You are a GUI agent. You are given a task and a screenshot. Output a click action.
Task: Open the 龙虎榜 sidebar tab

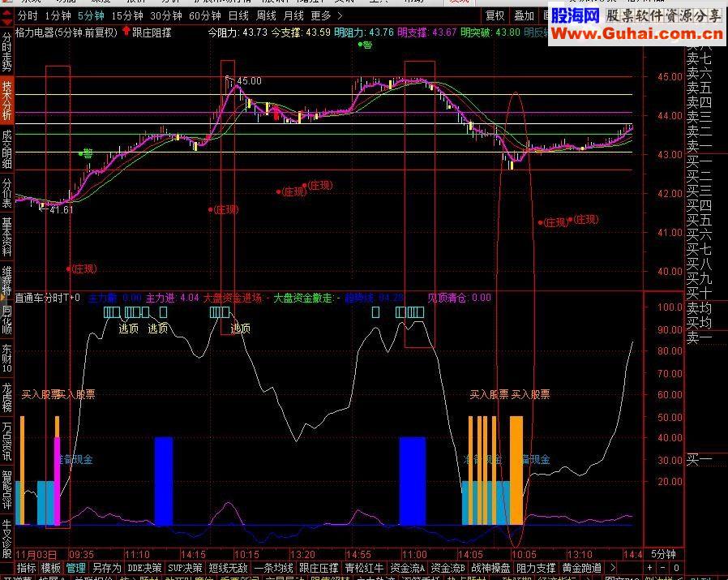pyautogui.click(x=6, y=397)
